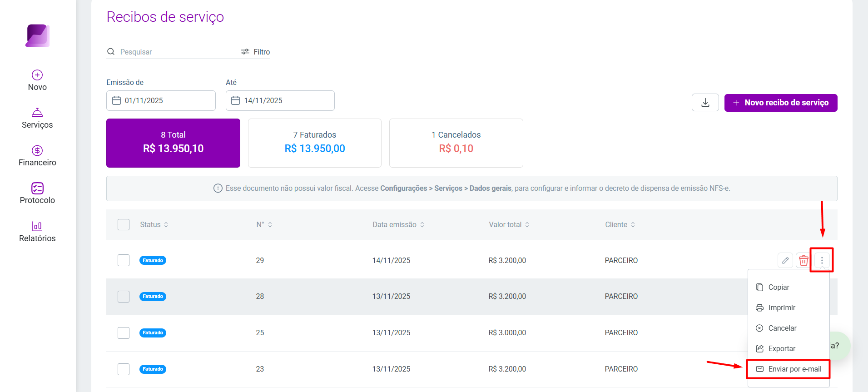Check the checkbox for receipt 29
This screenshot has width=868, height=392.
(x=124, y=260)
